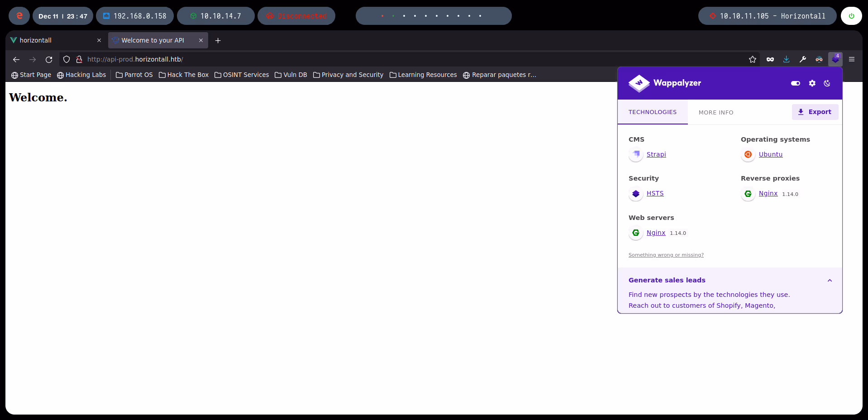This screenshot has width=868, height=420.
Task: Click the Wappalyzer extension icon in the toolbar
Action: (835, 59)
